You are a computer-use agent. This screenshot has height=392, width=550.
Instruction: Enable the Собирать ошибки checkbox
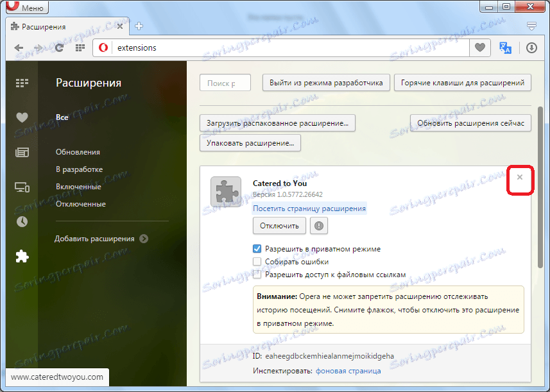click(x=257, y=262)
